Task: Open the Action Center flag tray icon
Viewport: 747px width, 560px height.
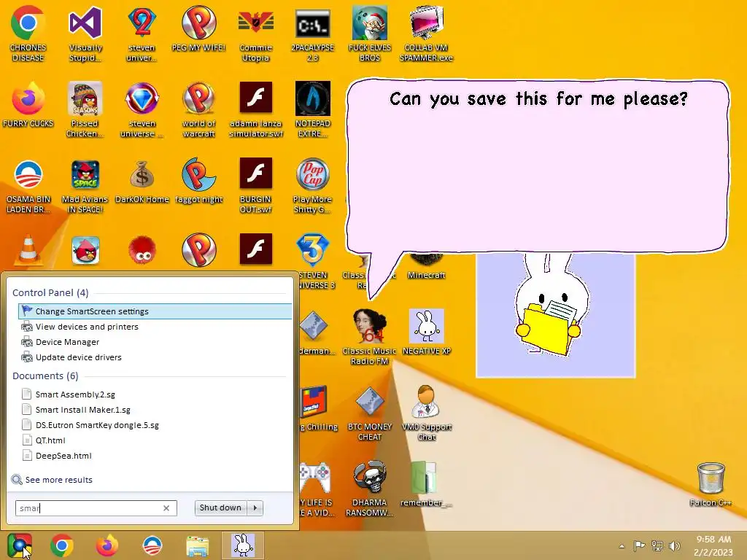Action: (x=639, y=545)
